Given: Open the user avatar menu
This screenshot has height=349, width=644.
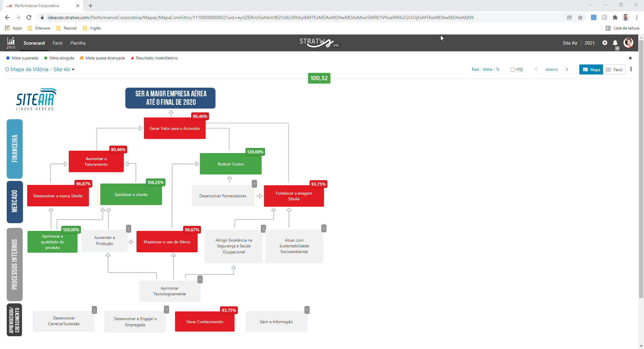Looking at the screenshot, I should tap(628, 43).
